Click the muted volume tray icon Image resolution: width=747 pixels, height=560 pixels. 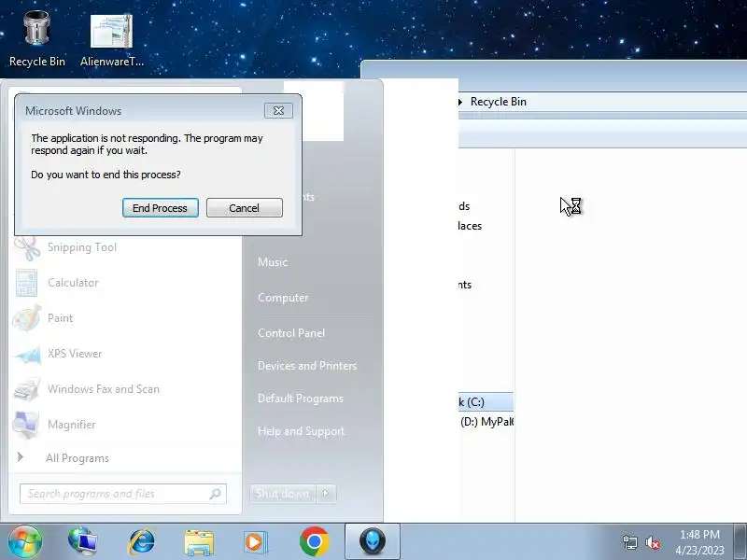(x=653, y=542)
